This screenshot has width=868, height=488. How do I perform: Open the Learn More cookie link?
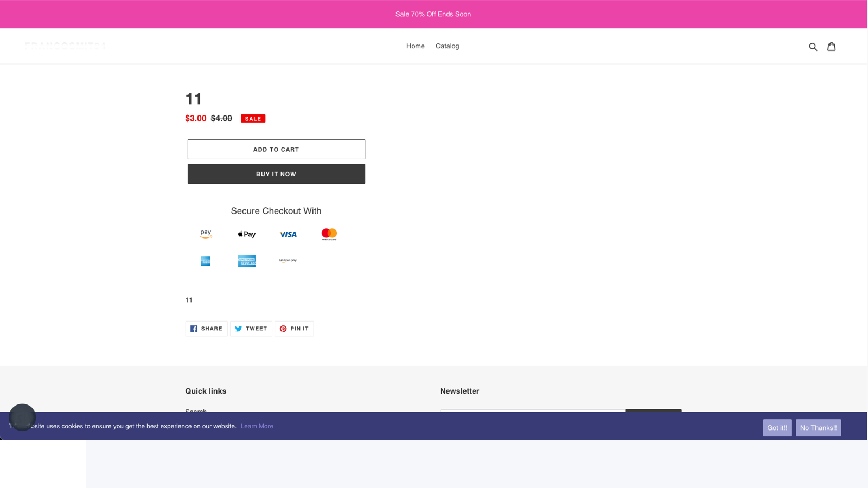click(x=257, y=426)
